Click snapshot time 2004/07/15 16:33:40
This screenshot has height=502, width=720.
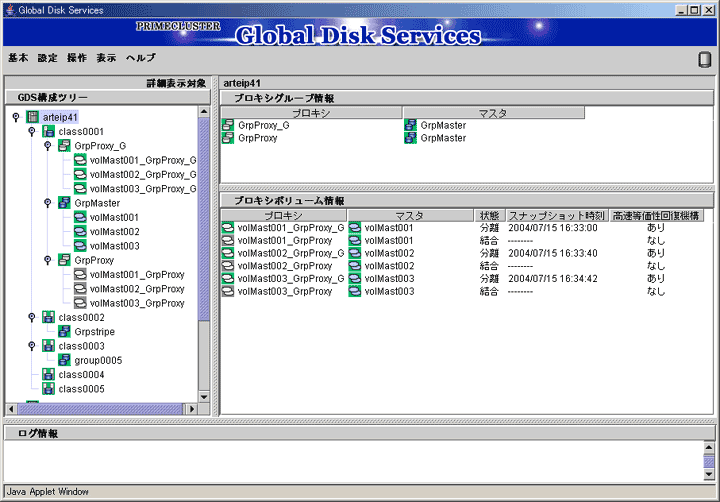(553, 253)
